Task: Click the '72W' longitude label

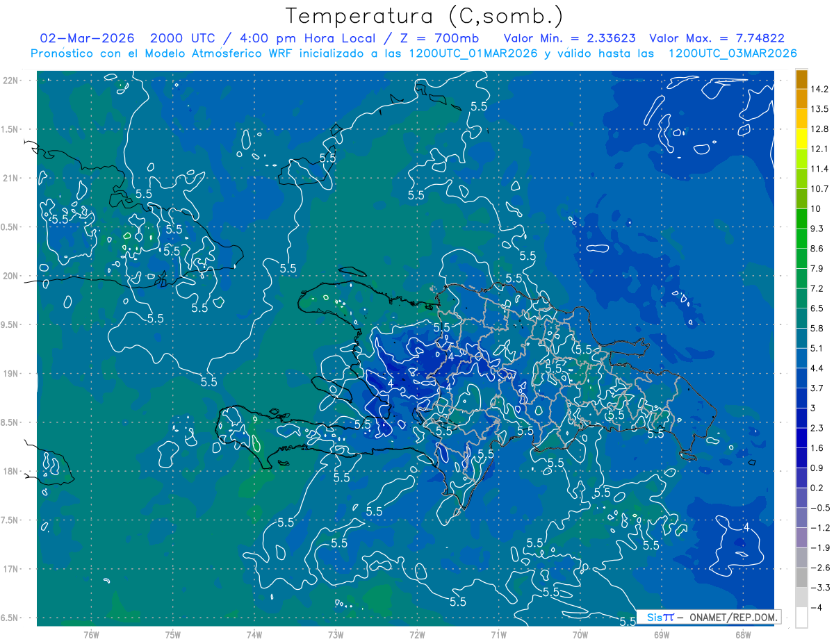Action: click(417, 634)
